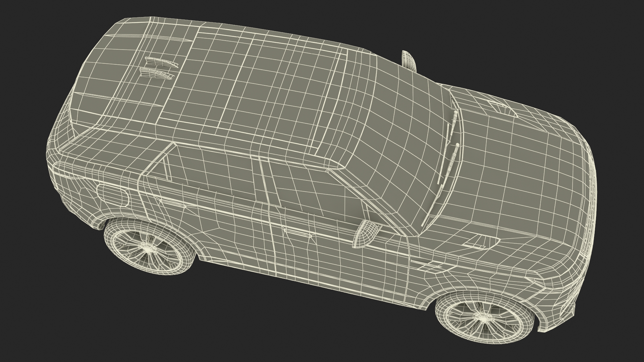The height and width of the screenshot is (362, 644).
Task: Click the shark fin antenna on roof
Action: (x=160, y=68)
